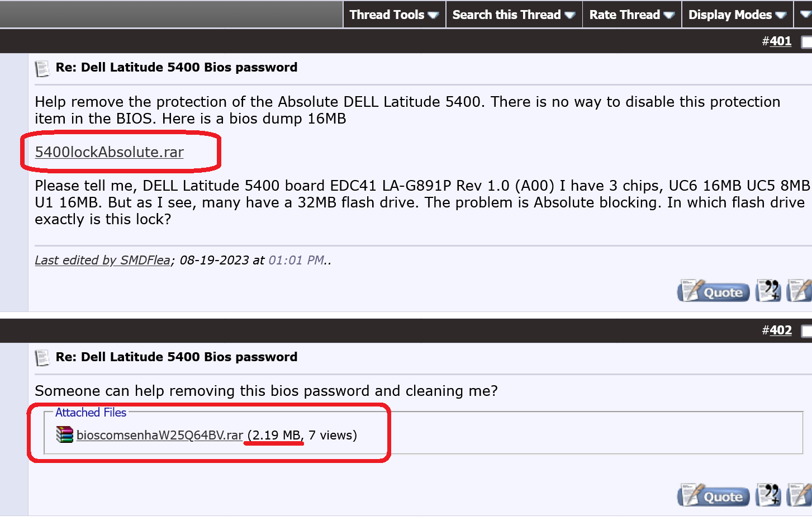Open the Rate Thread dropdown

pos(631,15)
